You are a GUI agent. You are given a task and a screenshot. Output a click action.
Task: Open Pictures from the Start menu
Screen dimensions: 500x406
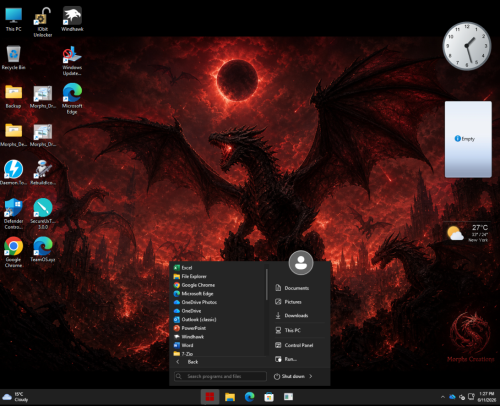299,302
